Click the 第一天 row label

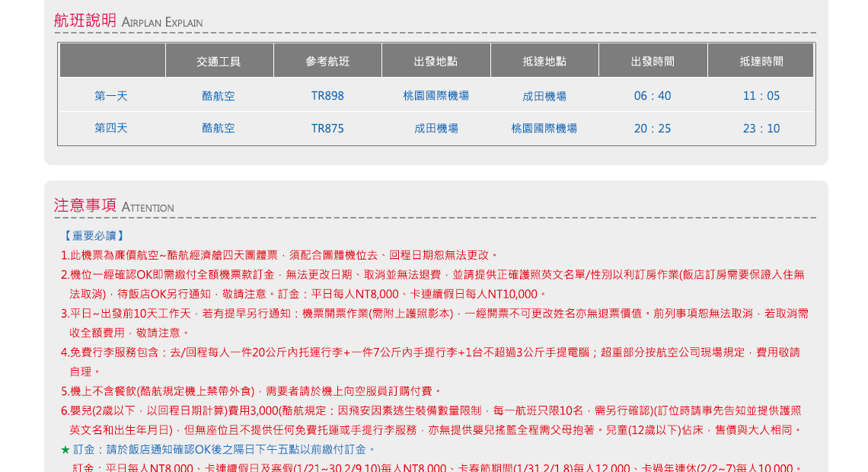pyautogui.click(x=111, y=96)
